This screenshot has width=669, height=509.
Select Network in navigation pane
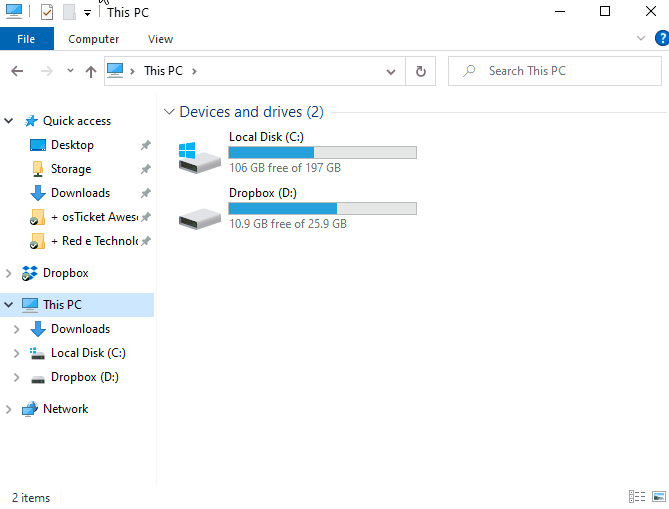click(65, 409)
